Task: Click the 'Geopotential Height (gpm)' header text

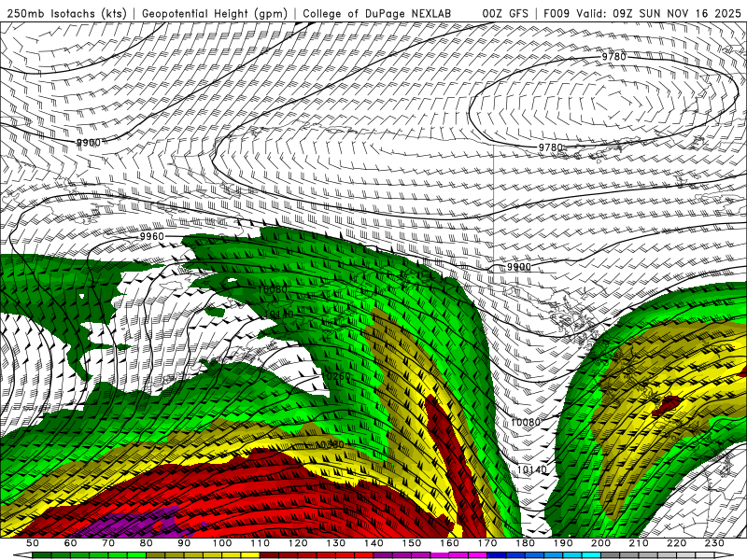Action: click(x=215, y=14)
